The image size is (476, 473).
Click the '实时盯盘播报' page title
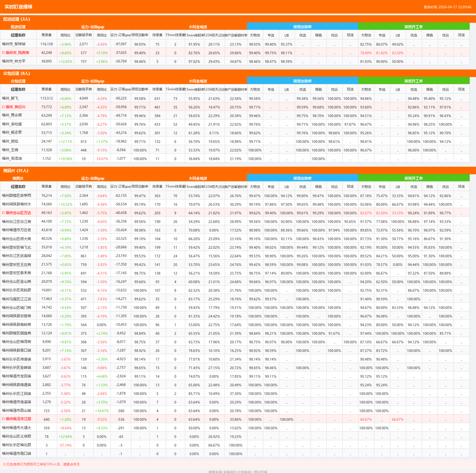(19, 7)
